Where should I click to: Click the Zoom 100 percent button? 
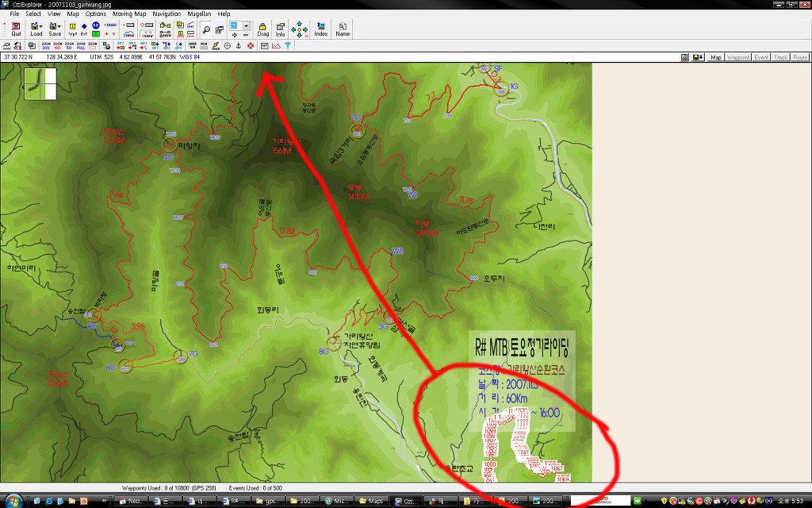pos(57,45)
